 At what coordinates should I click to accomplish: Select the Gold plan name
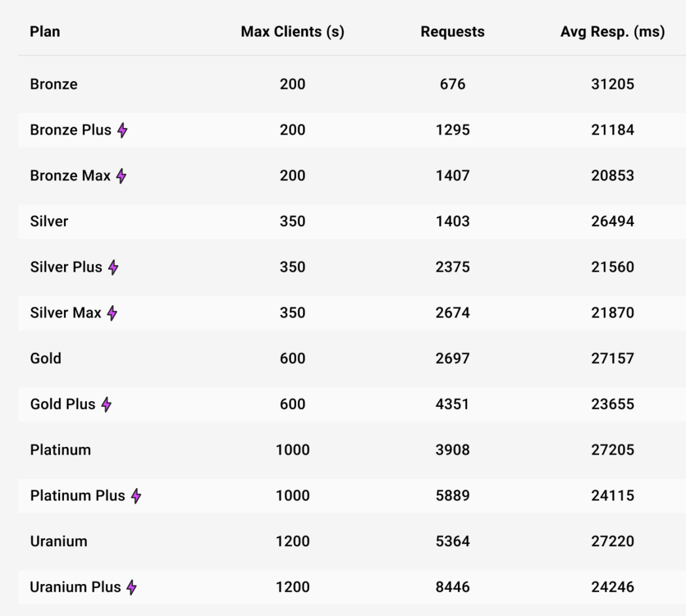(x=46, y=359)
